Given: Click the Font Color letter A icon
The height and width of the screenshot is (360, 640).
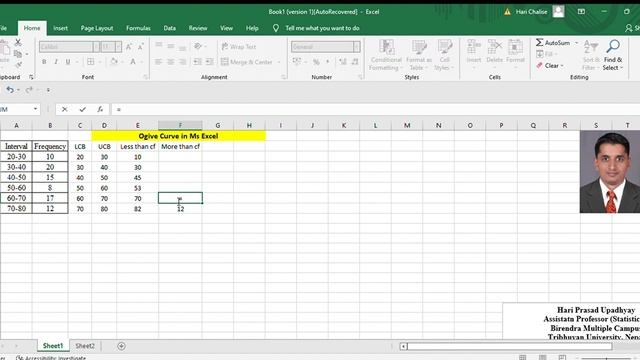Looking at the screenshot, I should tap(133, 62).
